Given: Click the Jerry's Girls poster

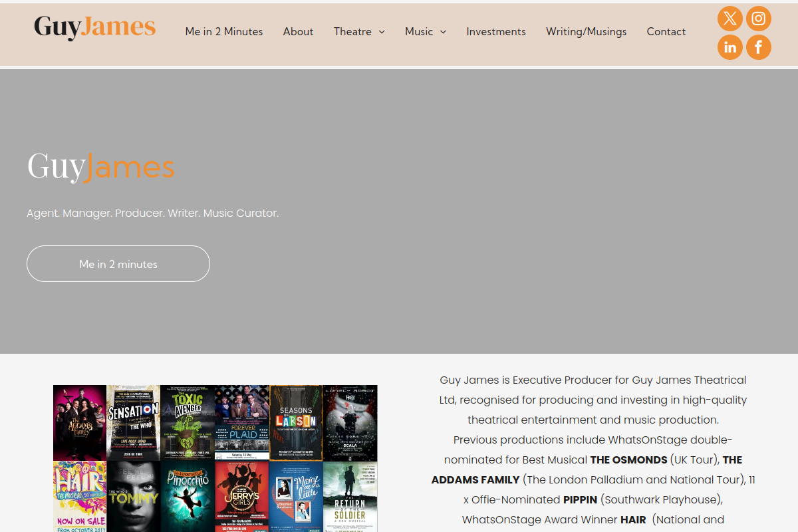Looking at the screenshot, I should click(242, 497).
